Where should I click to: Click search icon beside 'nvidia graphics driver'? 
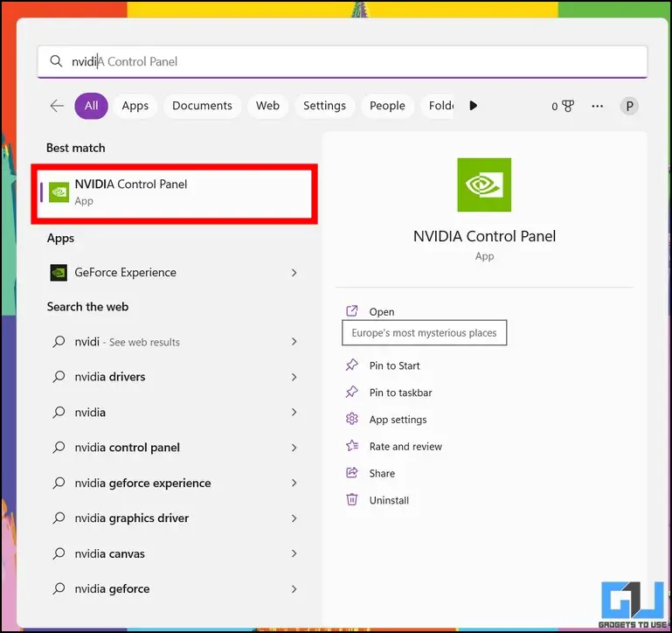tap(59, 518)
